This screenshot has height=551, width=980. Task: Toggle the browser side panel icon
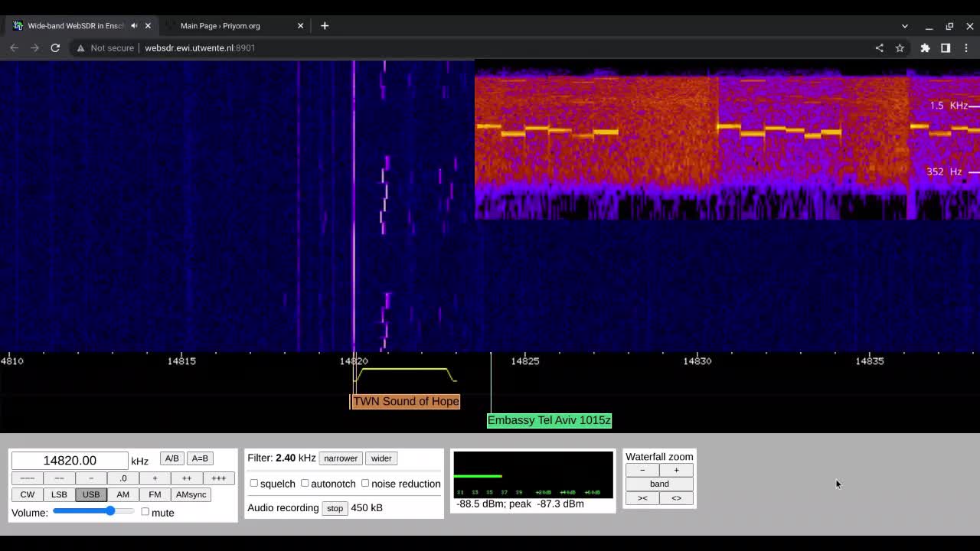tap(946, 47)
